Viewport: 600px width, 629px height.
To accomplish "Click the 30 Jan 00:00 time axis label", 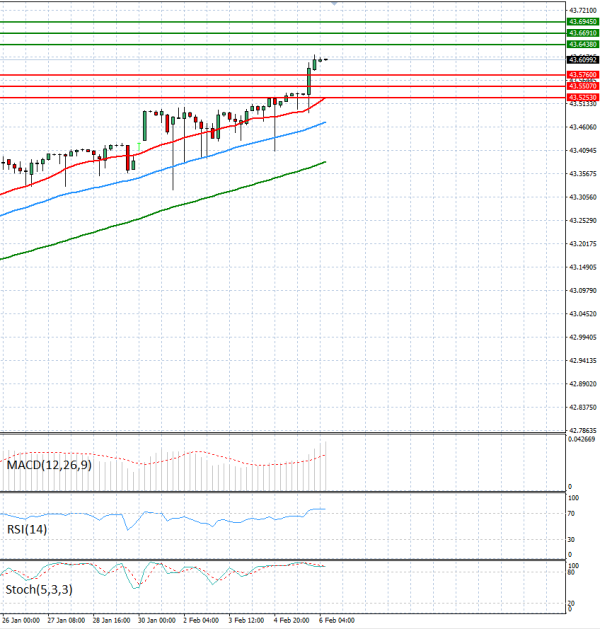I will 157,620.
